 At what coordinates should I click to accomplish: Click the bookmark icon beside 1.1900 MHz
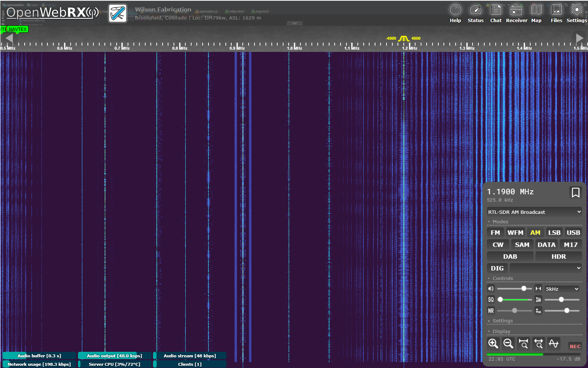575,192
